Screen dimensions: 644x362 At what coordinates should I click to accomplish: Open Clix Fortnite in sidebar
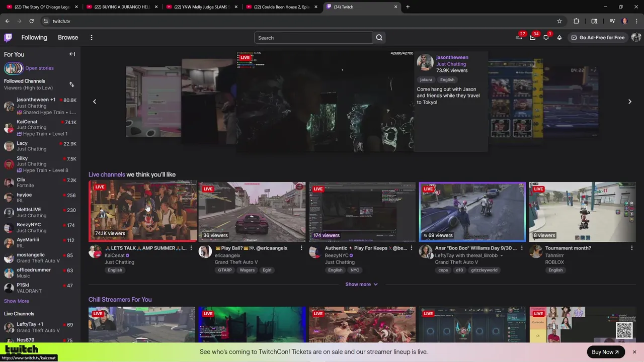(40, 183)
